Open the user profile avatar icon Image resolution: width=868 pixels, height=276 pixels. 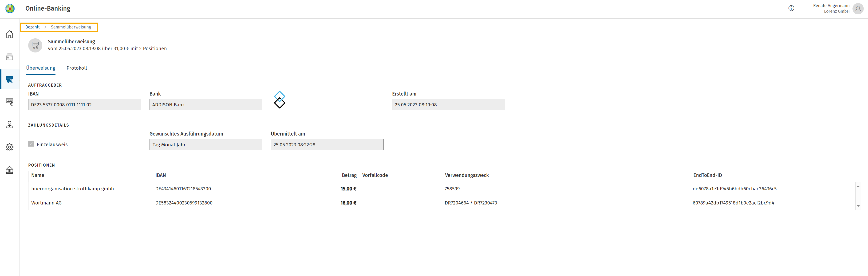click(858, 9)
